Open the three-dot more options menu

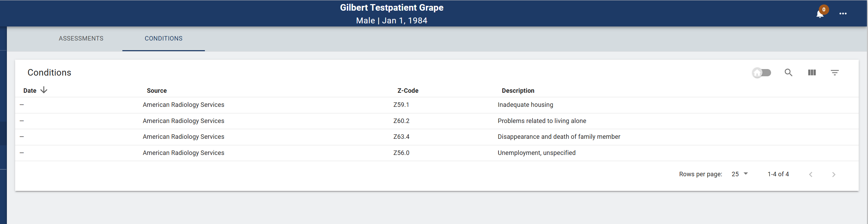[843, 14]
